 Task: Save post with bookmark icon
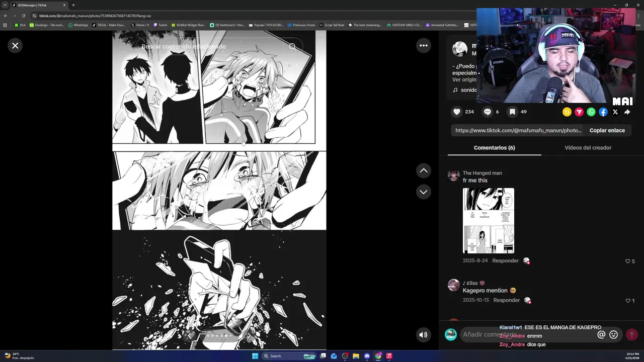coord(512,112)
